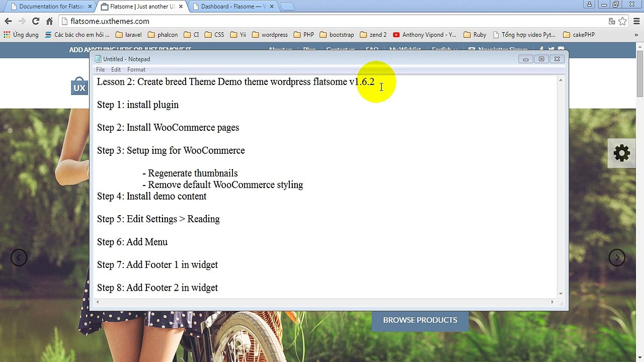The height and width of the screenshot is (362, 644).
Task: Click the translate icon in the address bar
Action: tap(612, 21)
